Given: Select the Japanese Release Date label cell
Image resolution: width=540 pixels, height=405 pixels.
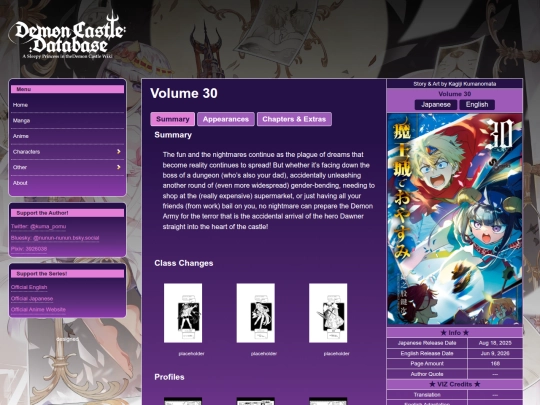Looking at the screenshot, I should (427, 343).
